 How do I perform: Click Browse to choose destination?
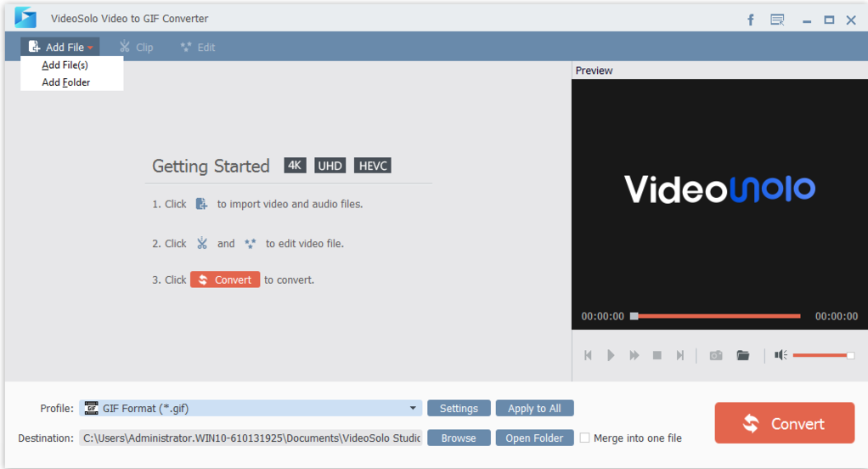tap(459, 438)
